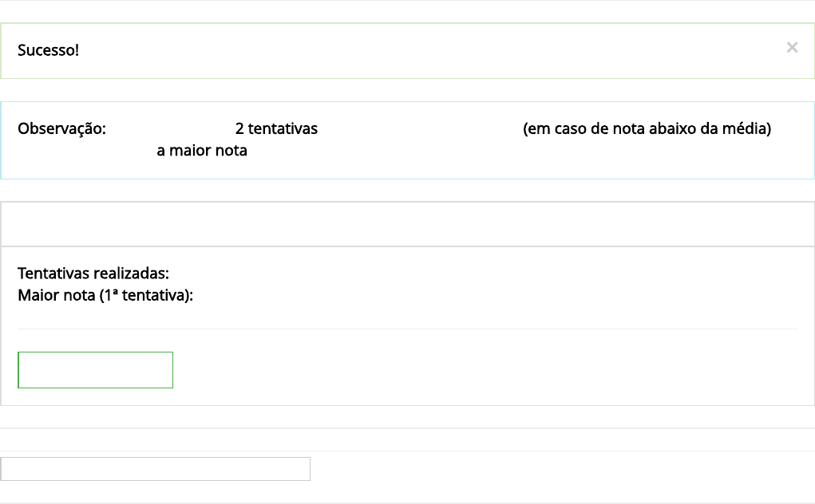
Task: Select the "2 tentativas" text
Action: [x=276, y=129]
